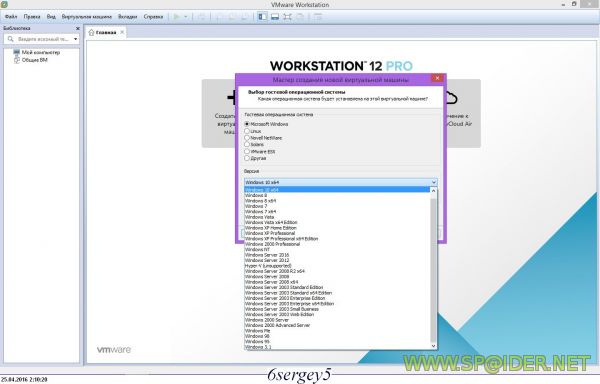Click the green Power On play icon
Image resolution: width=600 pixels, height=384 pixels.
(176, 17)
